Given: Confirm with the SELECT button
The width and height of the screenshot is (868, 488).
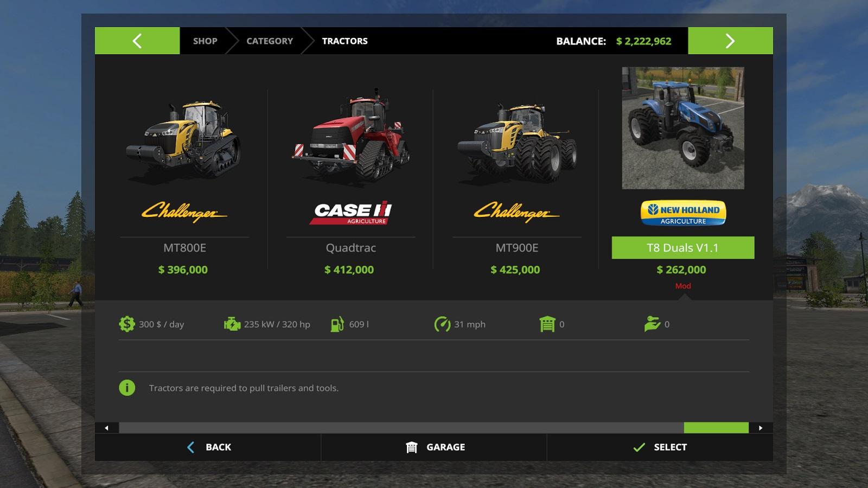Looking at the screenshot, I should (660, 447).
